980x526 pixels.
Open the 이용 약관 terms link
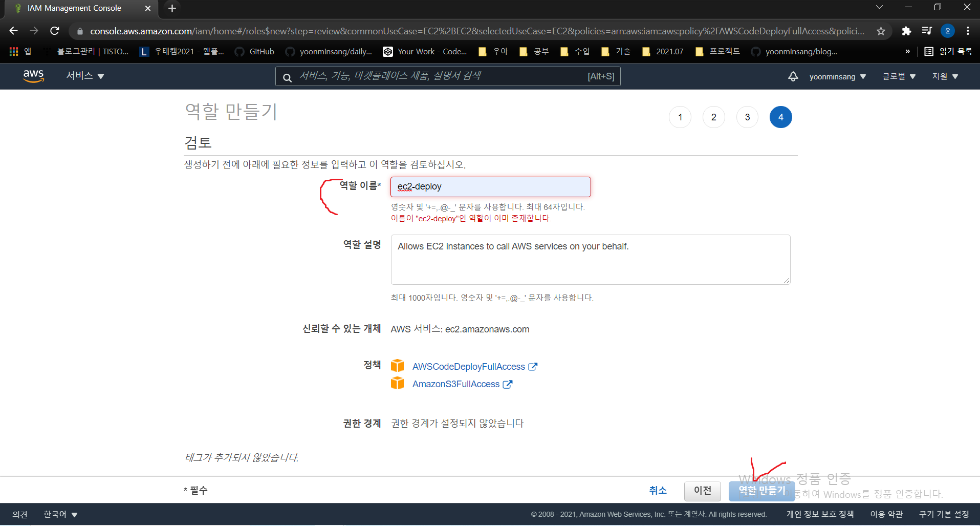point(886,514)
